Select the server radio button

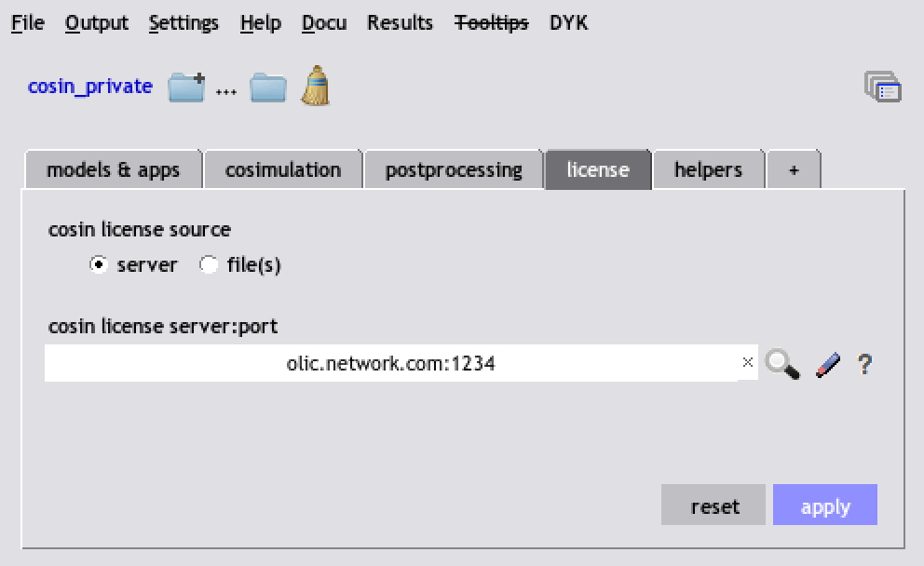[x=99, y=265]
